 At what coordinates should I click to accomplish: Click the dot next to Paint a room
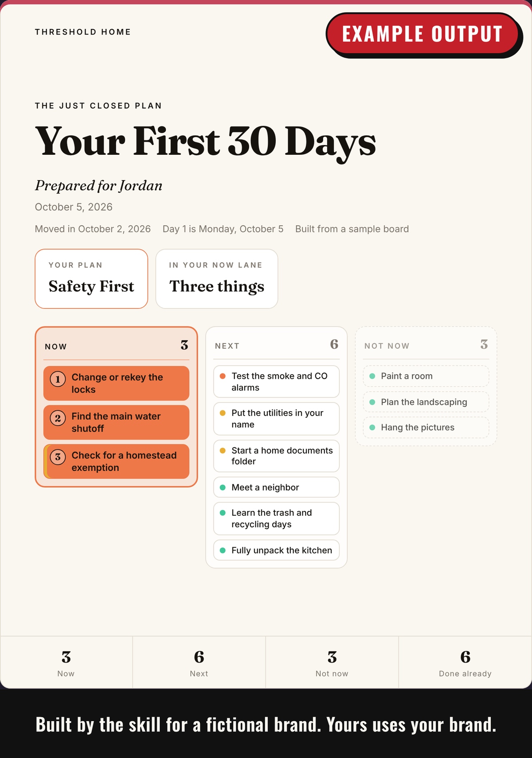(x=372, y=376)
